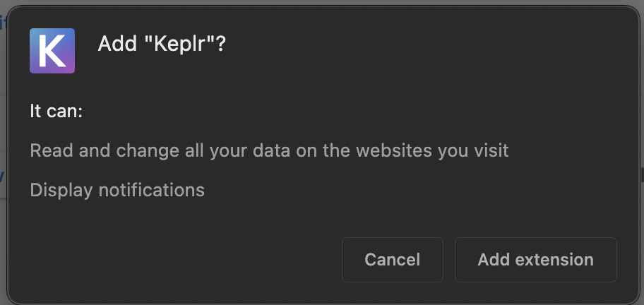Click the 'websites you visit' permission text
This screenshot has height=305, width=644.
pyautogui.click(x=432, y=150)
